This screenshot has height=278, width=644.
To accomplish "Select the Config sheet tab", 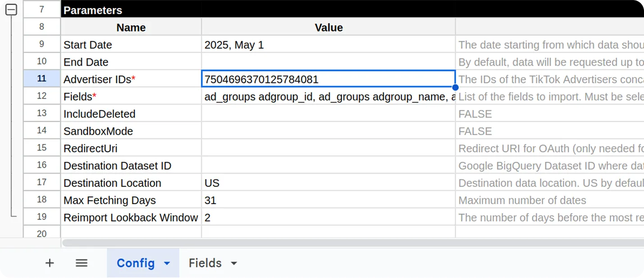I will pyautogui.click(x=135, y=263).
